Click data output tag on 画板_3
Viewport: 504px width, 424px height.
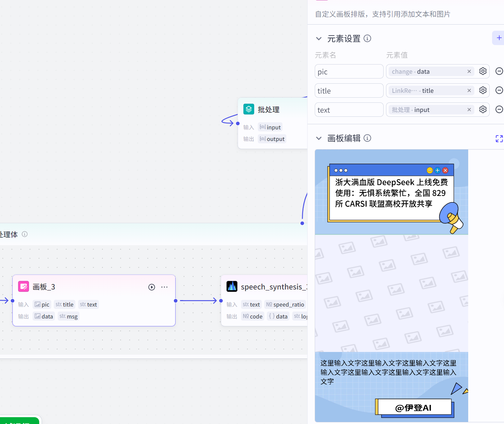pos(44,316)
